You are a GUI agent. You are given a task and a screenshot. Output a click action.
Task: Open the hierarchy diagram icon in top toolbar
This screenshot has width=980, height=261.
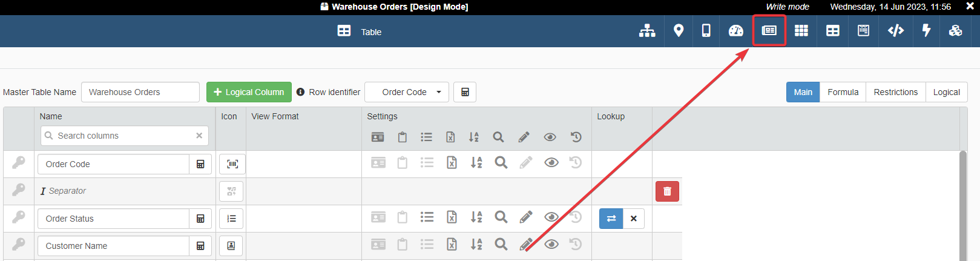[x=647, y=31]
